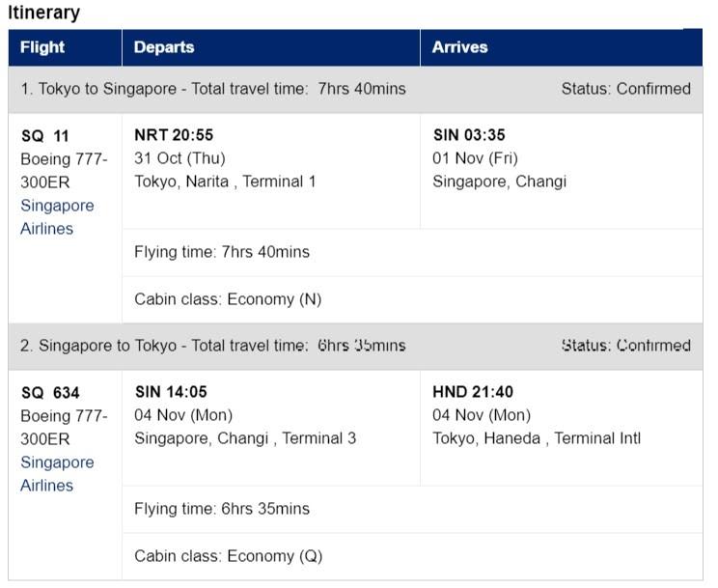Click the Itinerary heading

tap(44, 13)
